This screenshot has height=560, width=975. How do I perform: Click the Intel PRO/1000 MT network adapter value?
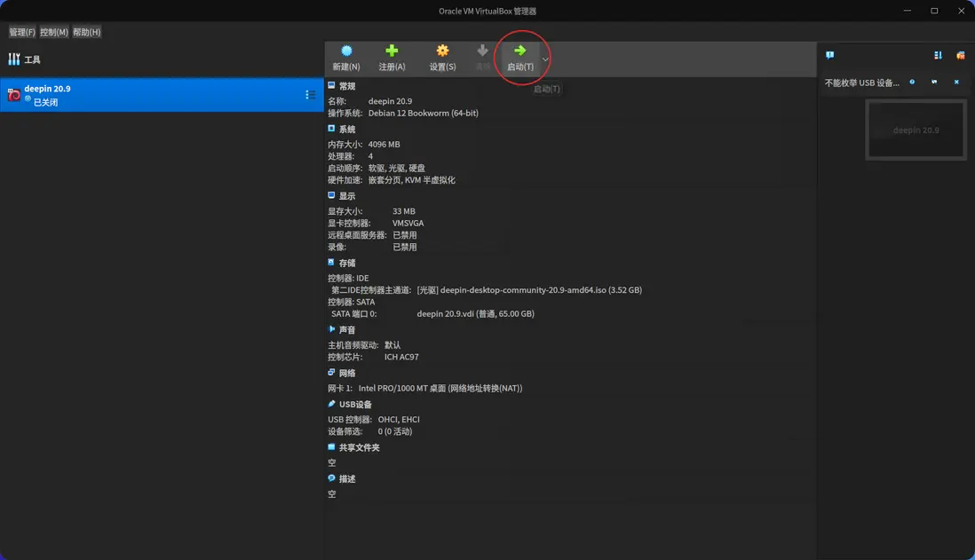(440, 389)
